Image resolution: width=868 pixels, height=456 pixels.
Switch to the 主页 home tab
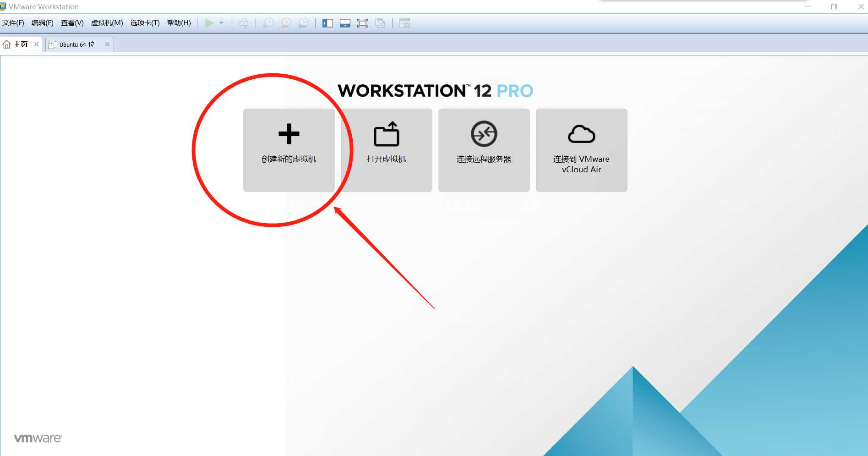click(x=21, y=44)
